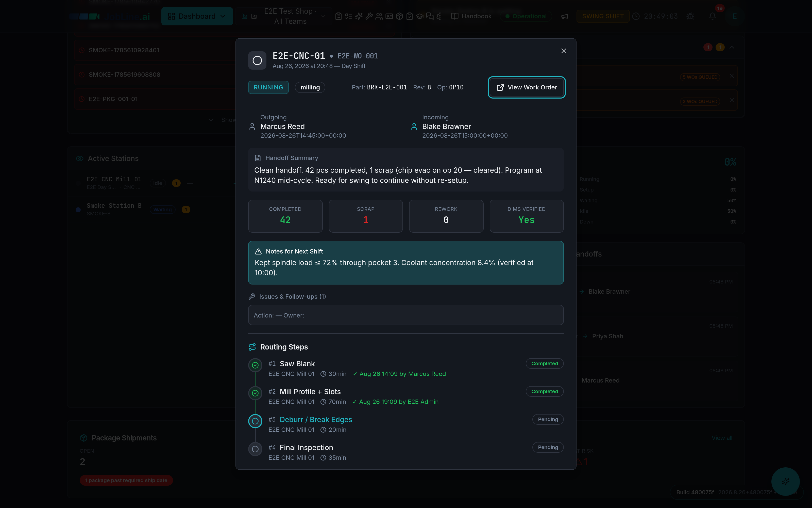Expand the E2E Test Shop team selector
The height and width of the screenshot is (508, 812).
coord(283,16)
